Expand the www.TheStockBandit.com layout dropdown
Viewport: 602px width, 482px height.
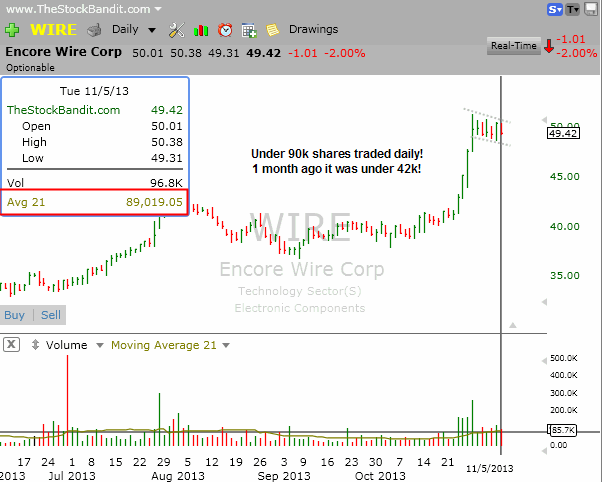pyautogui.click(x=158, y=9)
